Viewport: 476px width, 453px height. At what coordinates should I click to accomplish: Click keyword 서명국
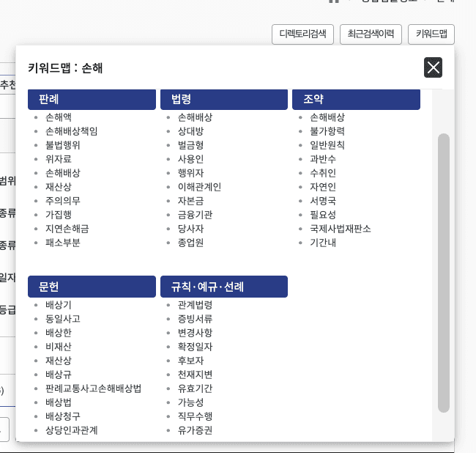[x=323, y=201]
